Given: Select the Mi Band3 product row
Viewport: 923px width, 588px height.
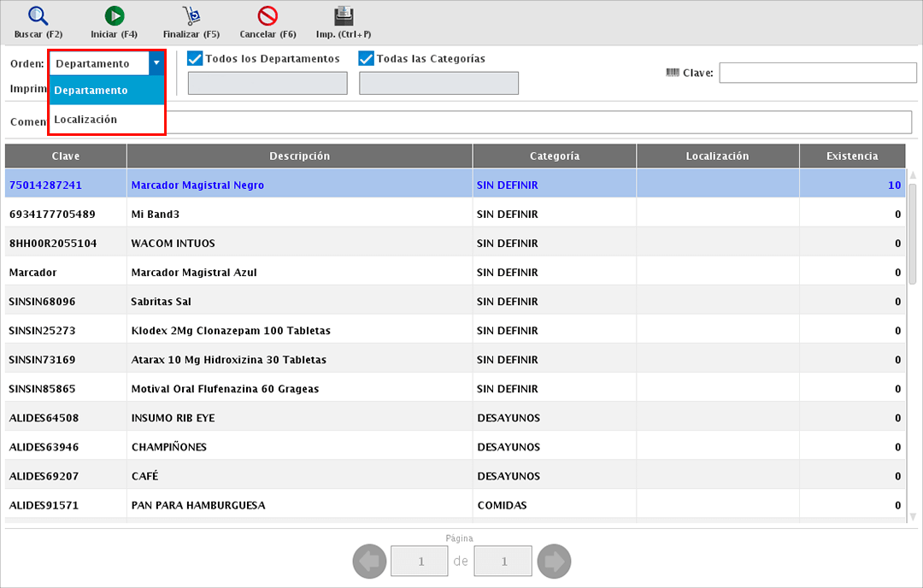Looking at the screenshot, I should pos(155,215).
